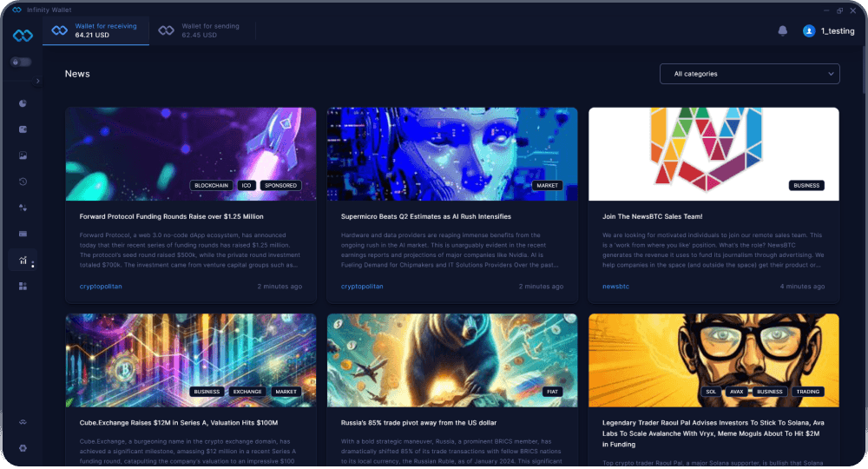Image resolution: width=868 pixels, height=469 pixels.
Task: Open Forward Protocol Funding Rounds headline
Action: (x=171, y=216)
